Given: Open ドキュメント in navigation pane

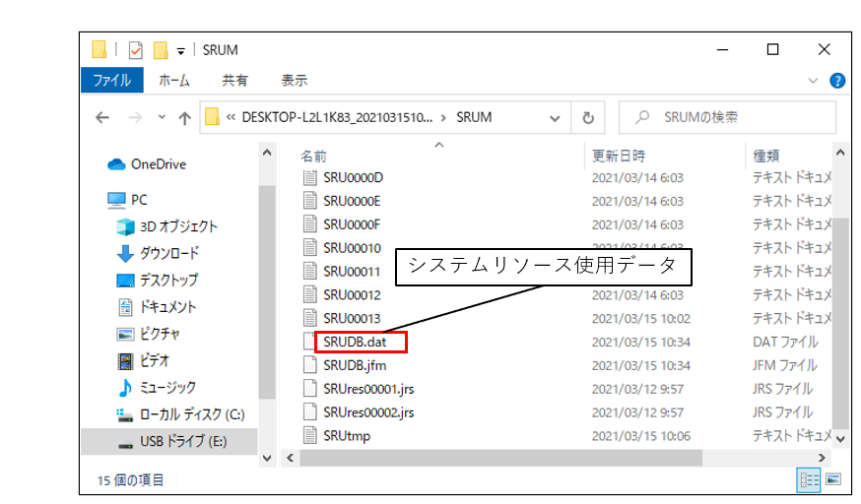Looking at the screenshot, I should [x=157, y=306].
